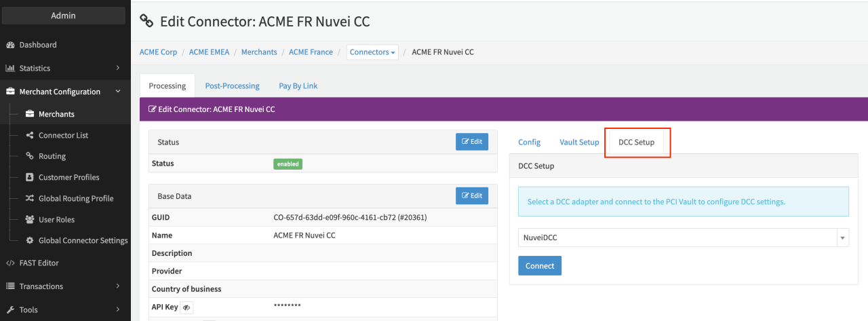This screenshot has width=868, height=321.
Task: Switch to the Post-Processing tab
Action: [232, 86]
